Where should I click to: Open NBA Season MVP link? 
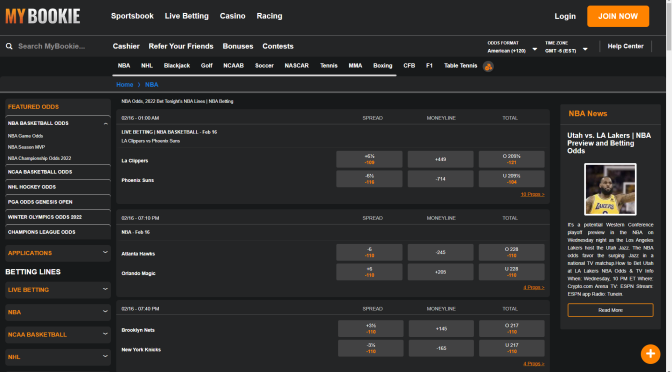(26, 147)
